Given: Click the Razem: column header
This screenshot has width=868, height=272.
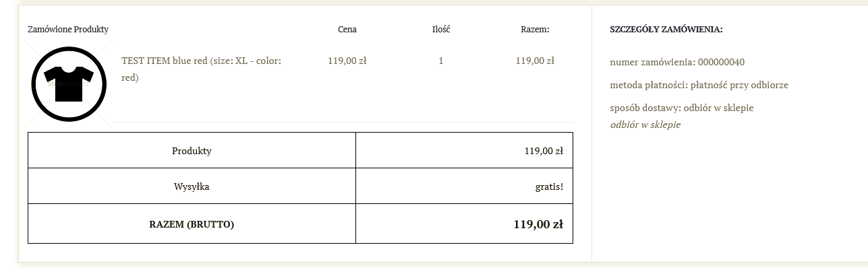Looking at the screenshot, I should click(x=535, y=30).
